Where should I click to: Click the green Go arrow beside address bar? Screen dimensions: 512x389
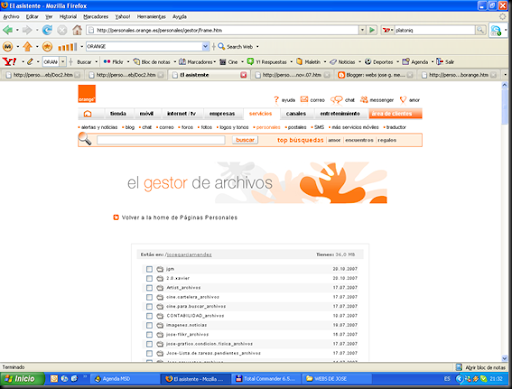[372, 30]
